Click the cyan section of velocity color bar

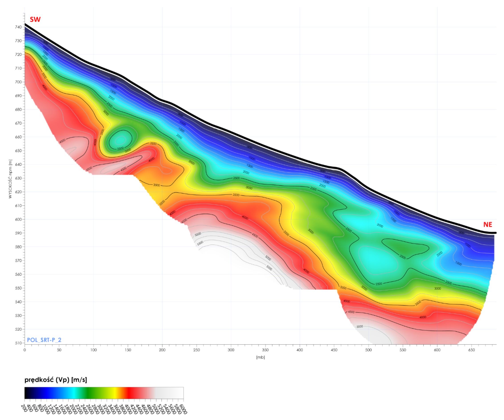(74, 393)
